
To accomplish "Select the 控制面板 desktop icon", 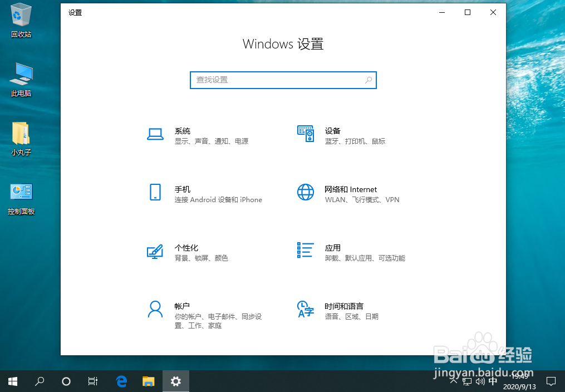I will tap(21, 199).
